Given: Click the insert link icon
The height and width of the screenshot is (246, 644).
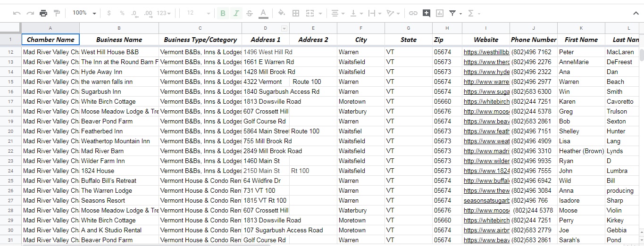Looking at the screenshot, I should (413, 13).
